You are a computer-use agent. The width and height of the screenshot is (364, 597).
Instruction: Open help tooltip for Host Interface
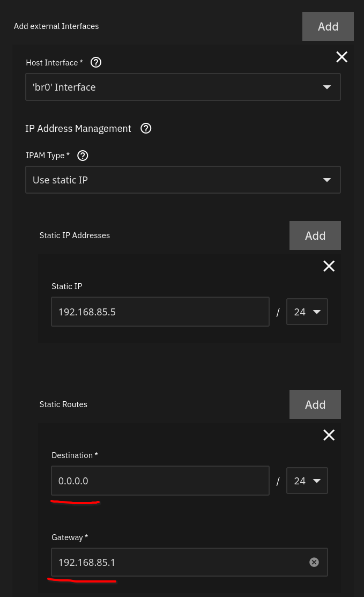tap(96, 62)
